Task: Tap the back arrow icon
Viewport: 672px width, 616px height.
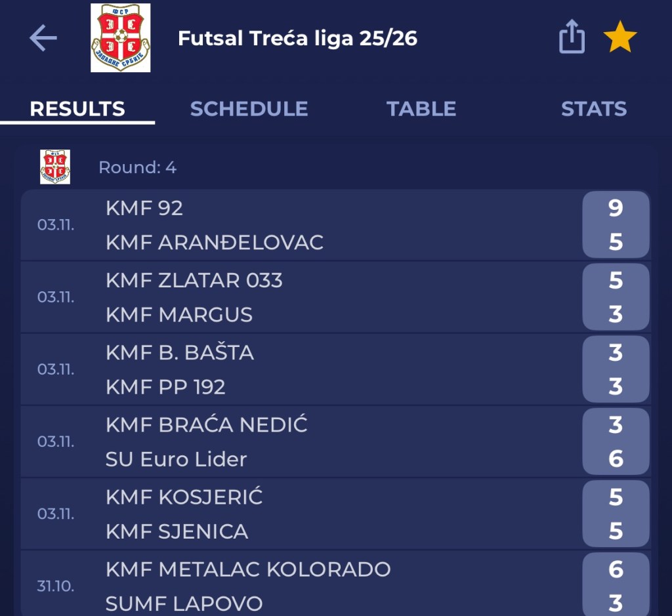Action: tap(43, 39)
